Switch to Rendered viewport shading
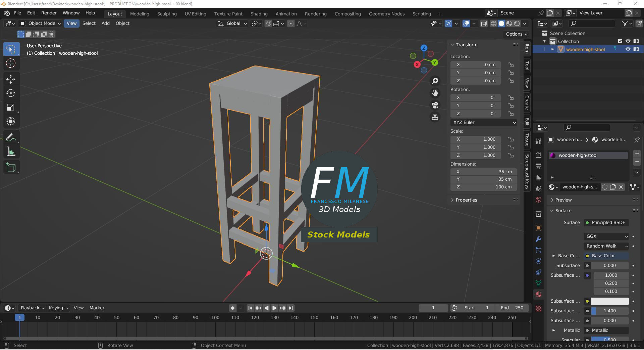Screen dimensions: 644x350 (517, 24)
